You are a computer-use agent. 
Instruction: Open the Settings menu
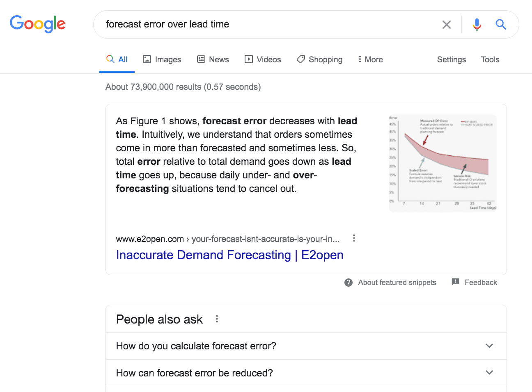452,59
